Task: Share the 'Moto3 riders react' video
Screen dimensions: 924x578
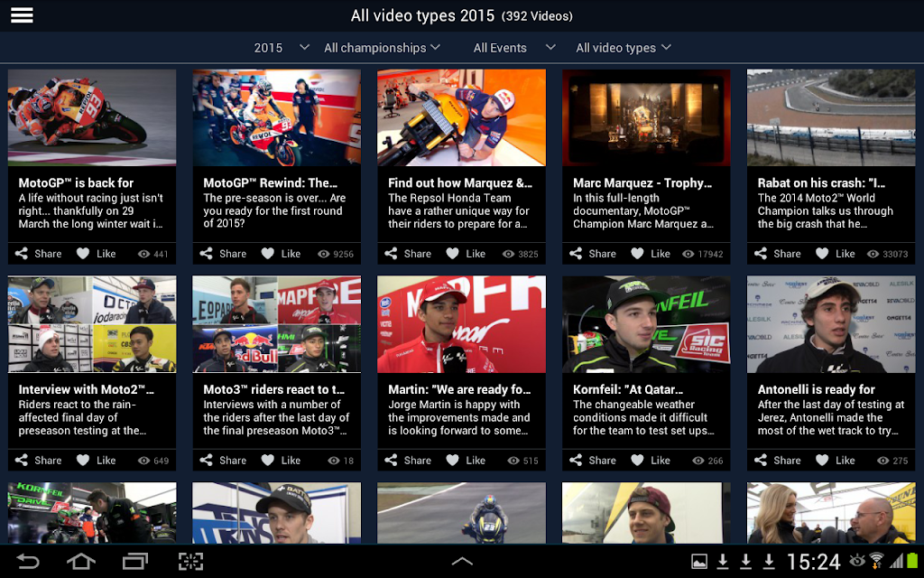Action: (x=223, y=460)
